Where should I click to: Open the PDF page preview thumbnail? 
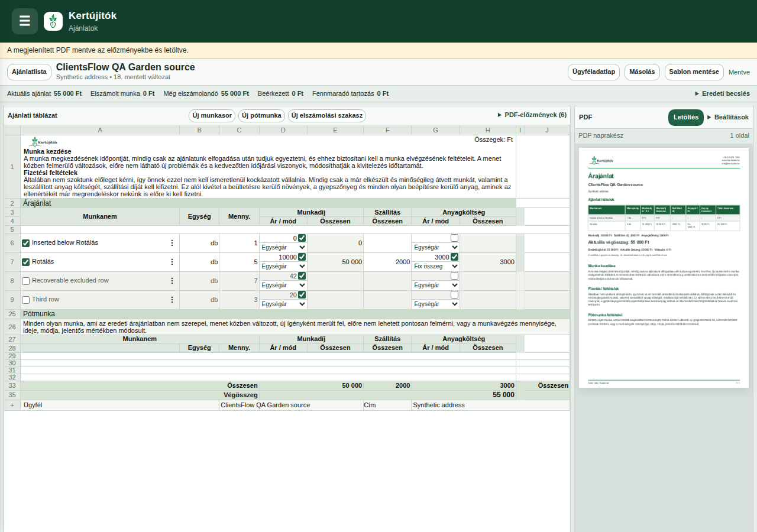(x=664, y=268)
